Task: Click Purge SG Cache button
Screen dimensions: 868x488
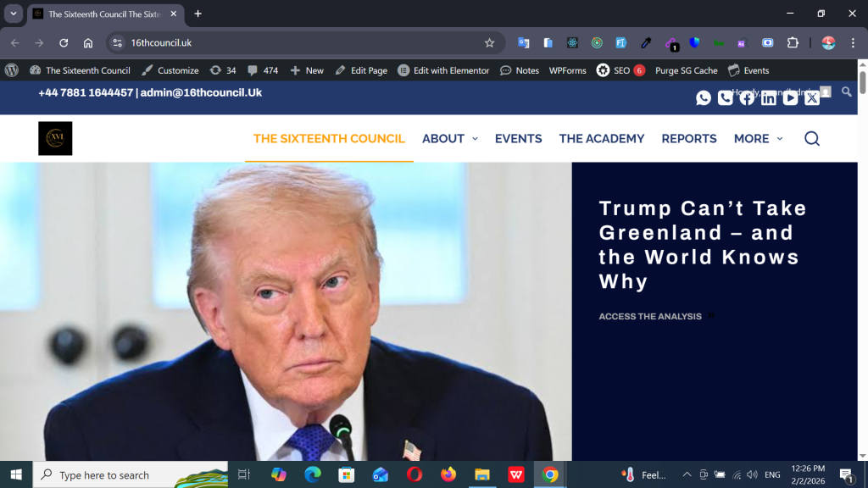Action: [686, 70]
